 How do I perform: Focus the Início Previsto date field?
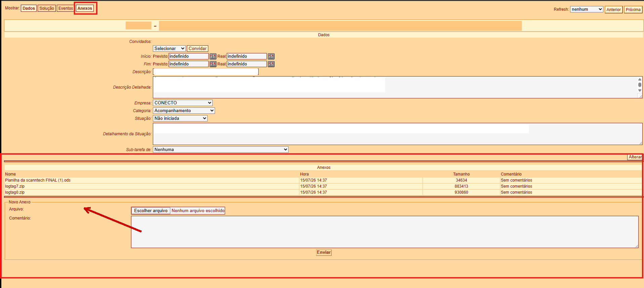click(188, 56)
